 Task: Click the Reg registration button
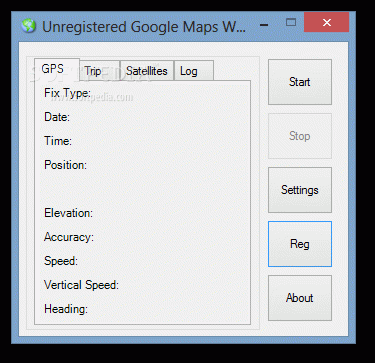coord(300,244)
